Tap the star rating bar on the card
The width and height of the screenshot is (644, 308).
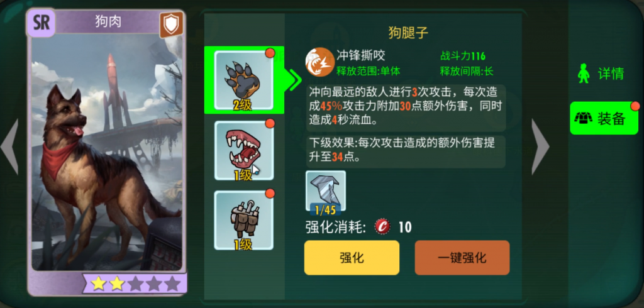coord(135,283)
